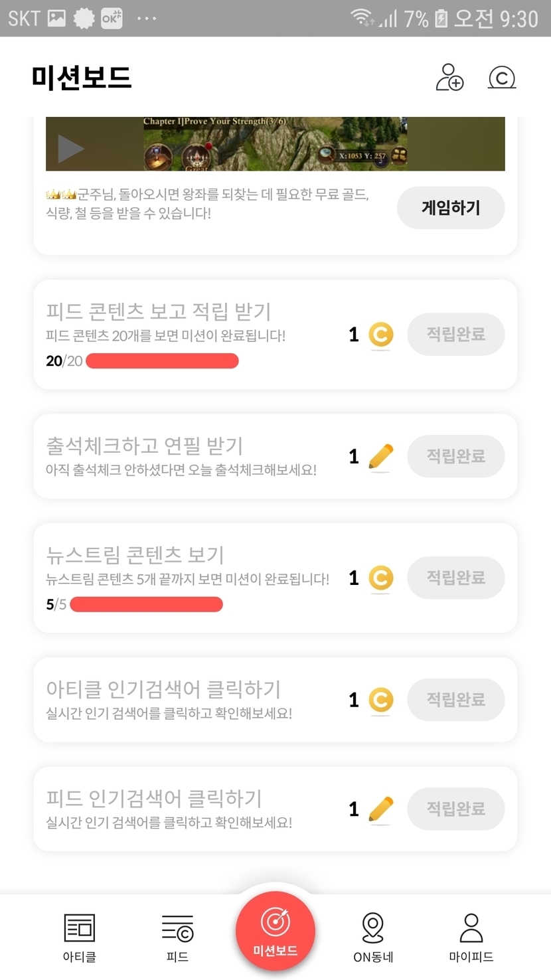Open the 피드 tab
Viewport: 551px width, 980px height.
tap(177, 938)
